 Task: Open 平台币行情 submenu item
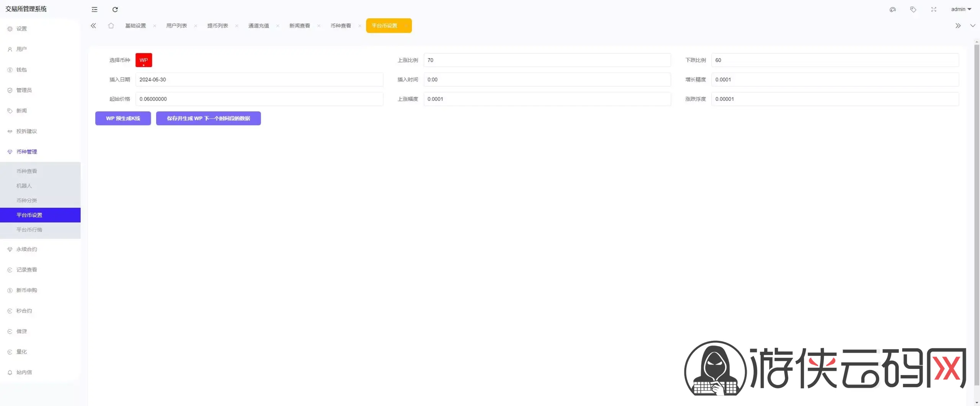click(29, 230)
